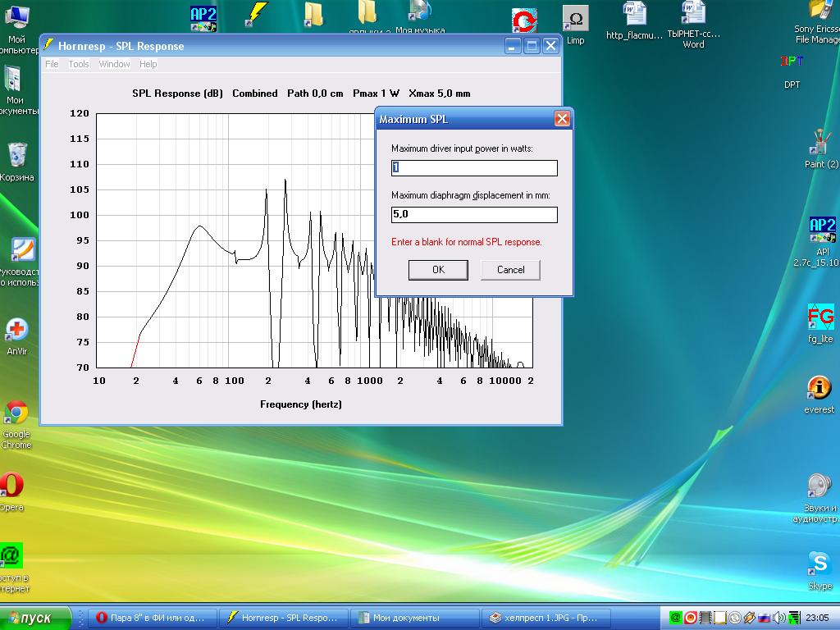Screen dimensions: 840x630
Task: Launch everest desktop shortcut
Action: coord(819,395)
